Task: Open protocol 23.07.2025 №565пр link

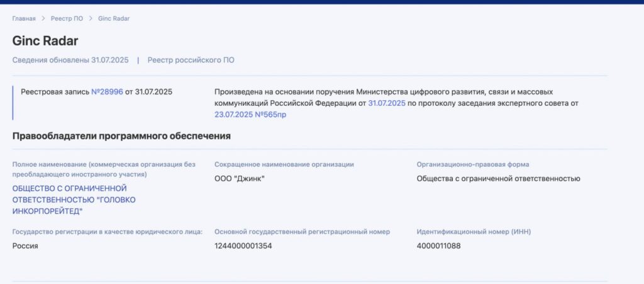Action: [250, 115]
